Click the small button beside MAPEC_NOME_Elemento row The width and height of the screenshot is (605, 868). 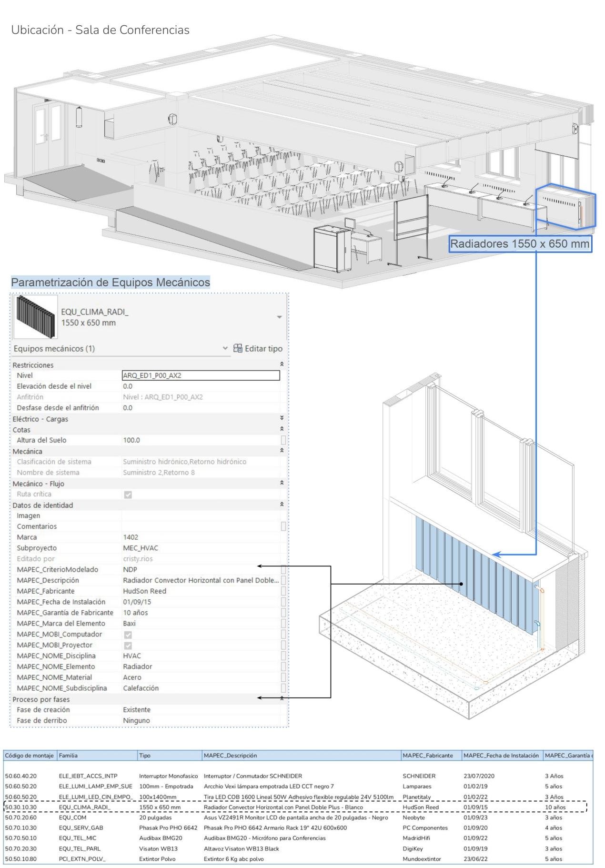[283, 666]
